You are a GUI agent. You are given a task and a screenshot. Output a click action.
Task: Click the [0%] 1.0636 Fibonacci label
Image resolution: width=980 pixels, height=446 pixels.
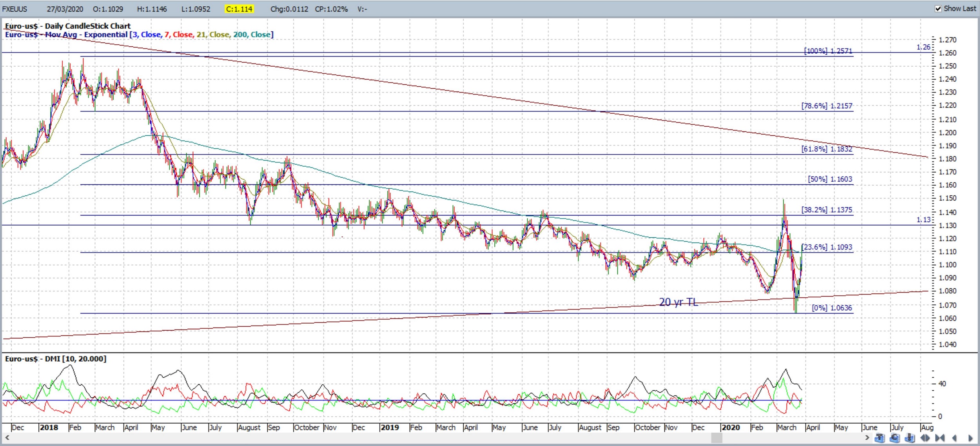[832, 308]
